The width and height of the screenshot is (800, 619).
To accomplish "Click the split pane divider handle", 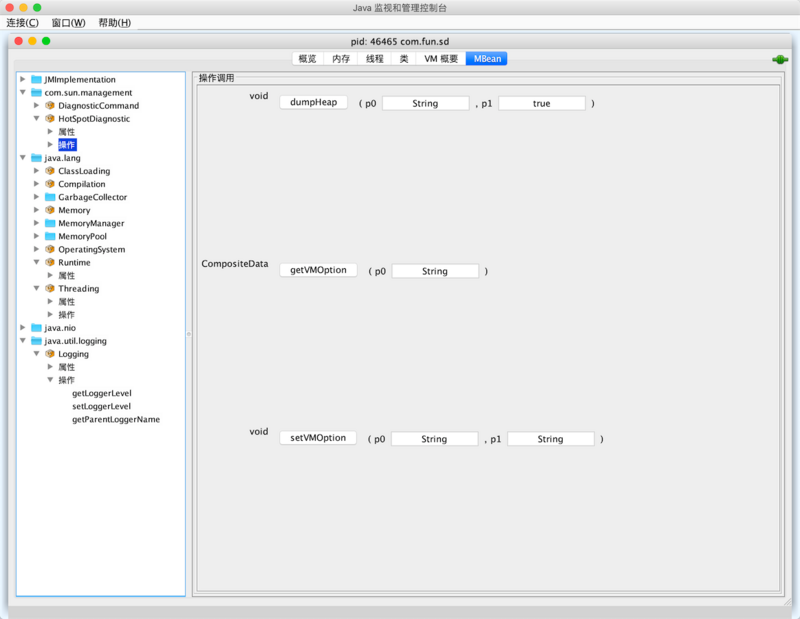I will point(189,334).
